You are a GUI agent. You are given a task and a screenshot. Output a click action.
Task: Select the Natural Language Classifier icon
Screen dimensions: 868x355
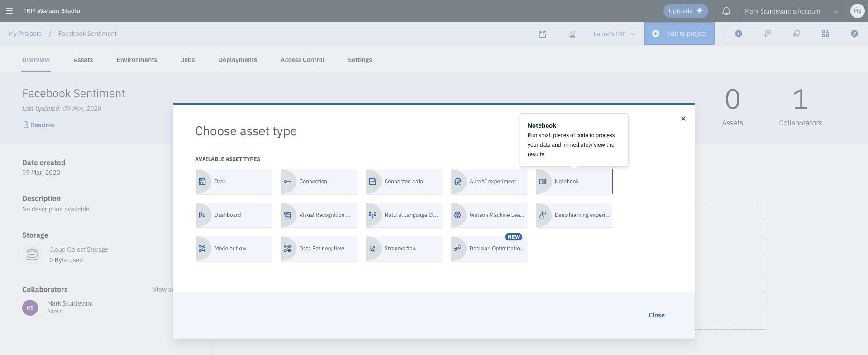point(372,215)
